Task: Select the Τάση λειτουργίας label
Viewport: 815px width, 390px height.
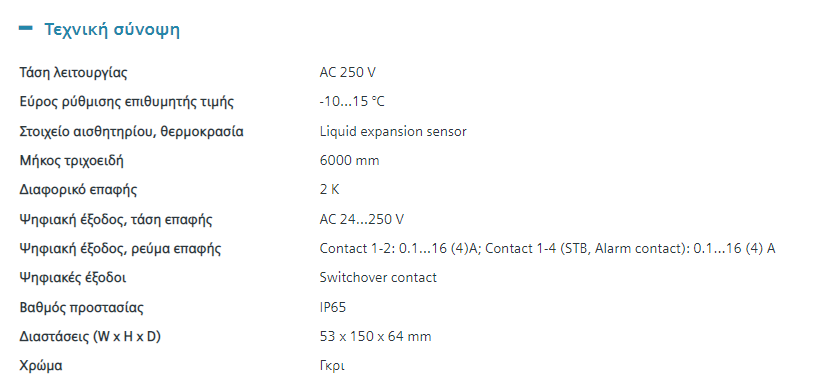Action: coord(73,72)
